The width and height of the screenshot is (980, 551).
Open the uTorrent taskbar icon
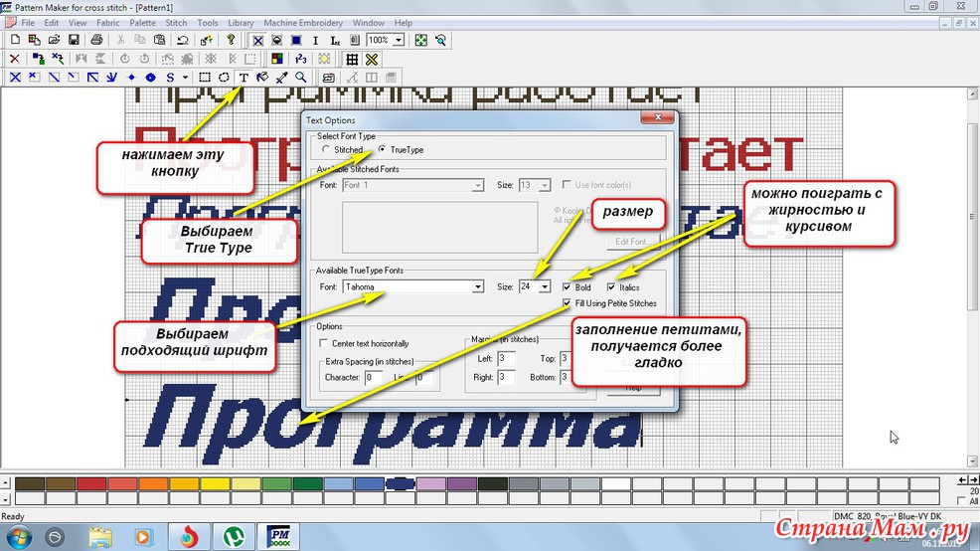[x=235, y=537]
